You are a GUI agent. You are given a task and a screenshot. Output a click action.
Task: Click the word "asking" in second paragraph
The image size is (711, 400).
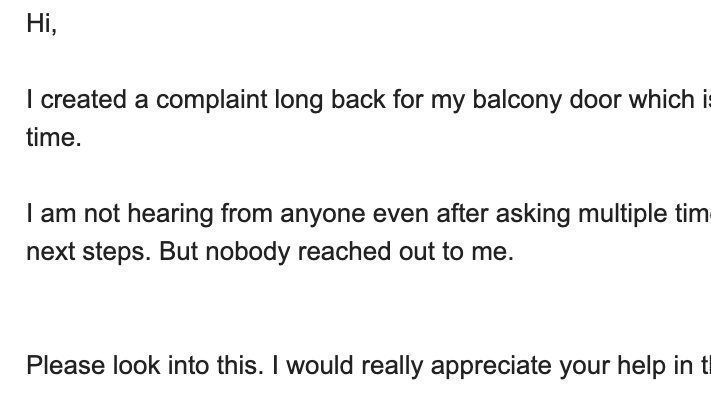pyautogui.click(x=533, y=214)
